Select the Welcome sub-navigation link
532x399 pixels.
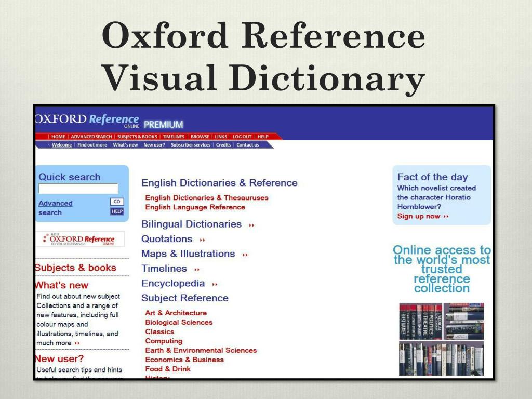pos(62,145)
